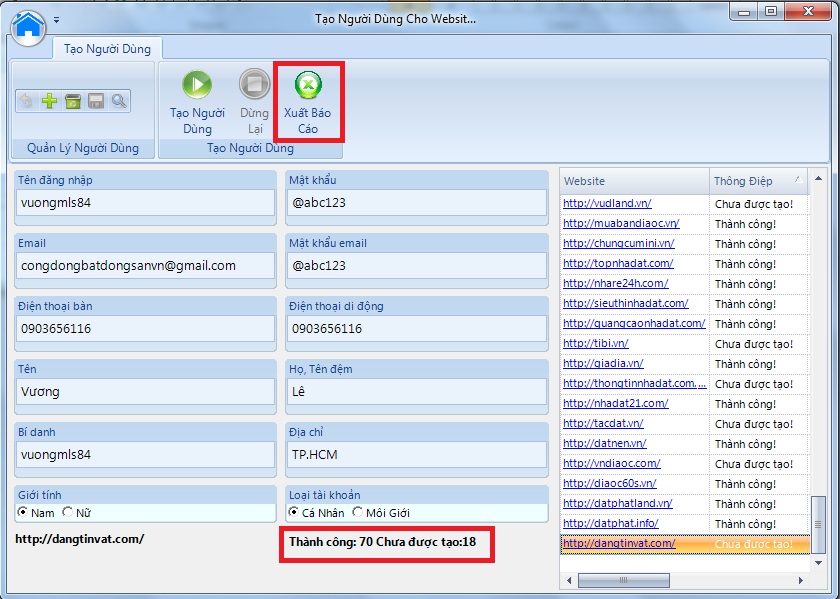840x599 pixels.
Task: Open the quick access toolbar dropdown arrow
Action: pyautogui.click(x=57, y=20)
